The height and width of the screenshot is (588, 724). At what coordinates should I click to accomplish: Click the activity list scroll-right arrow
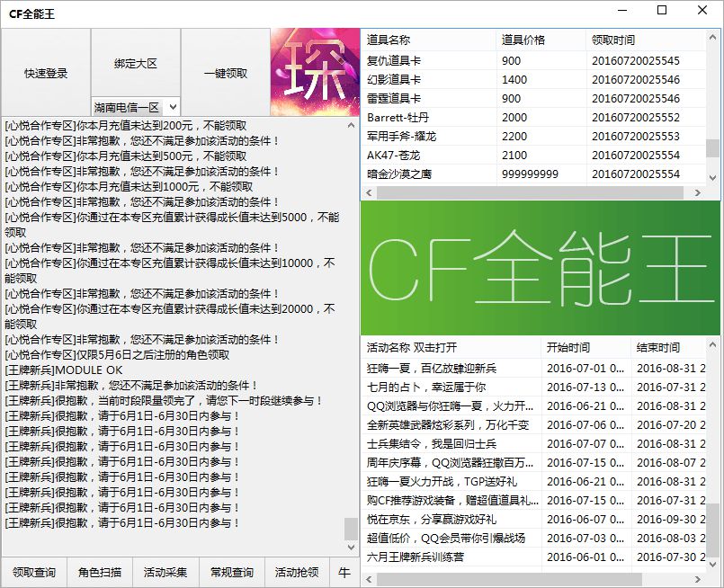[698, 579]
